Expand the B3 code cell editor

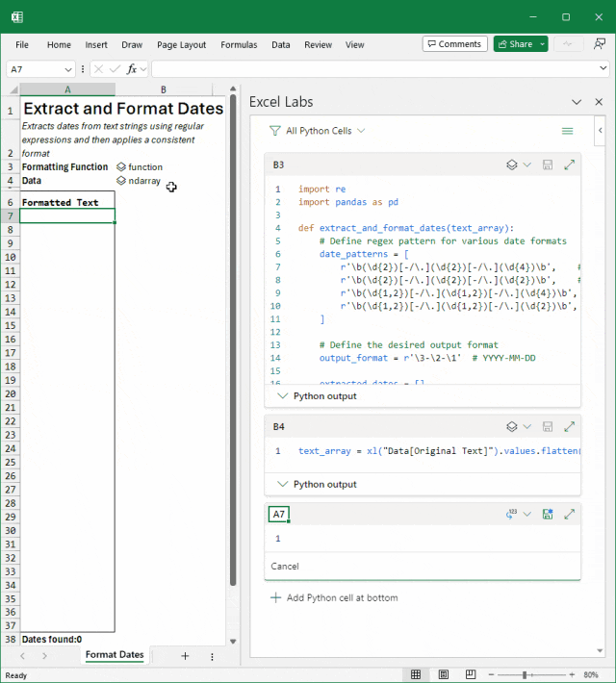(x=569, y=165)
